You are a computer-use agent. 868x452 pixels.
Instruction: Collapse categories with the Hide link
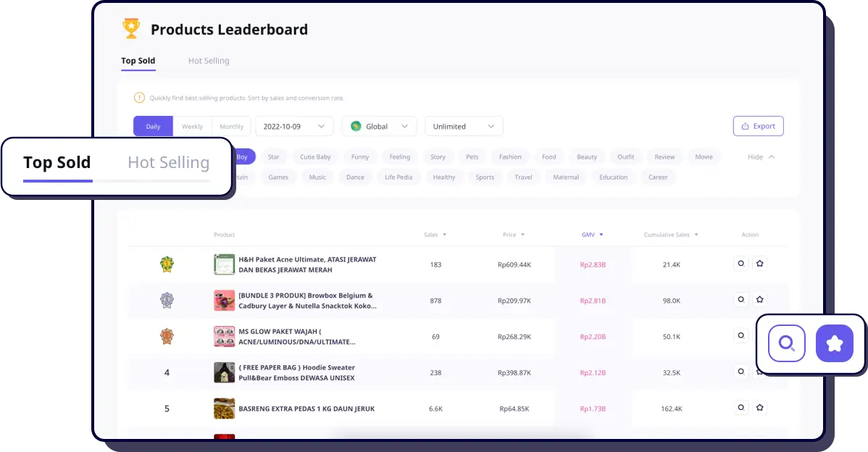point(761,156)
